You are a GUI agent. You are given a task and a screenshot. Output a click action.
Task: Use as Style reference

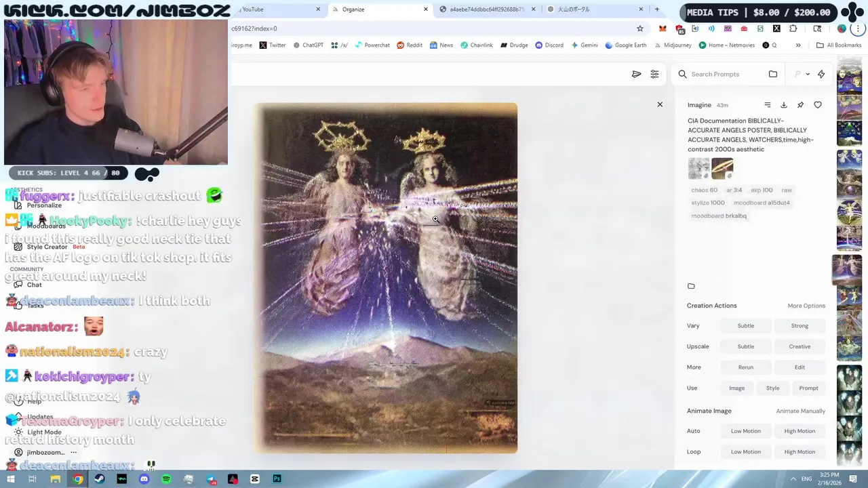click(x=772, y=388)
